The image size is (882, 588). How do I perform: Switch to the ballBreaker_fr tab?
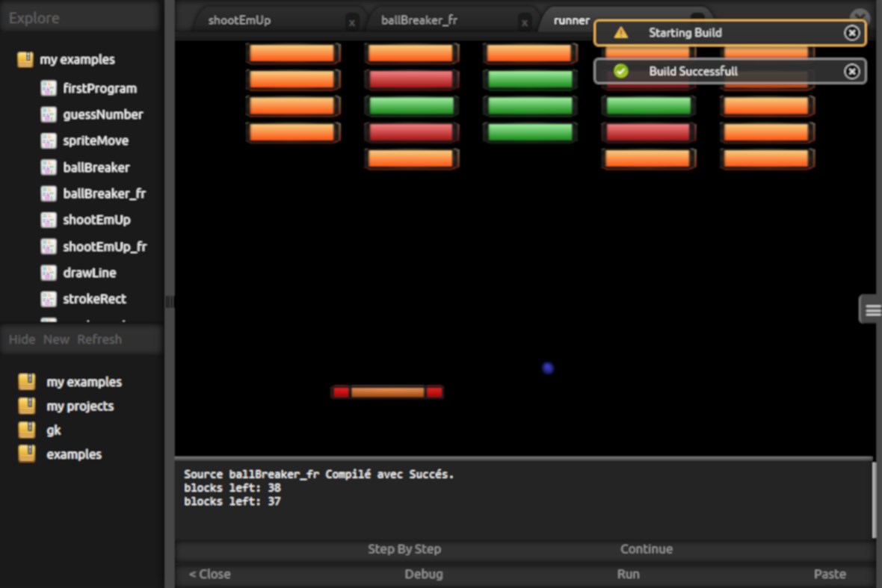point(419,20)
